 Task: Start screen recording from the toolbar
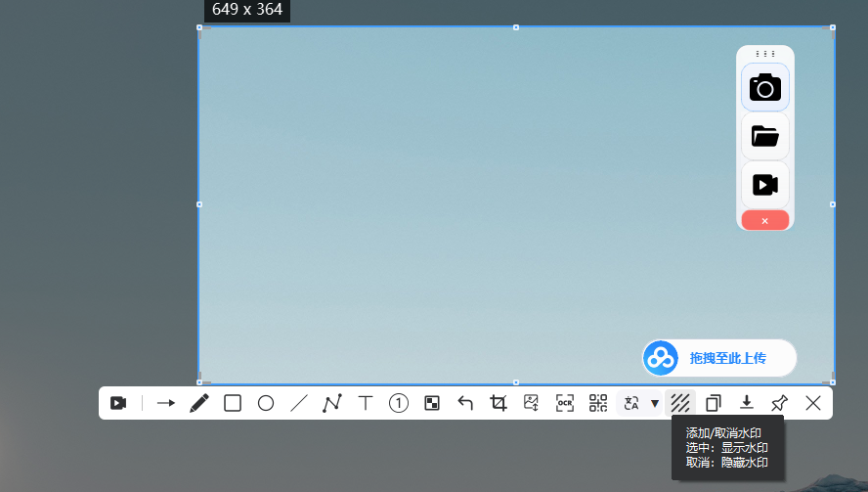point(118,403)
